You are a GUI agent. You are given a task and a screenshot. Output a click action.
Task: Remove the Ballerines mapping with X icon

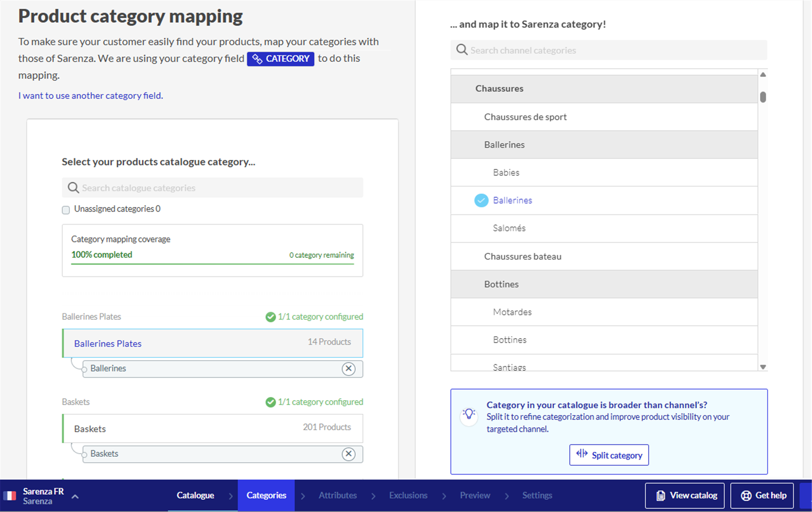click(x=348, y=369)
